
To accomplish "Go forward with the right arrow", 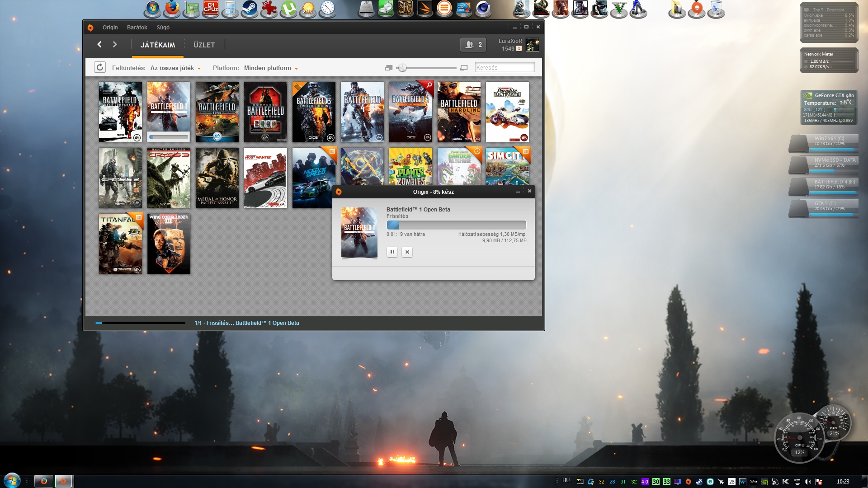I will point(115,44).
